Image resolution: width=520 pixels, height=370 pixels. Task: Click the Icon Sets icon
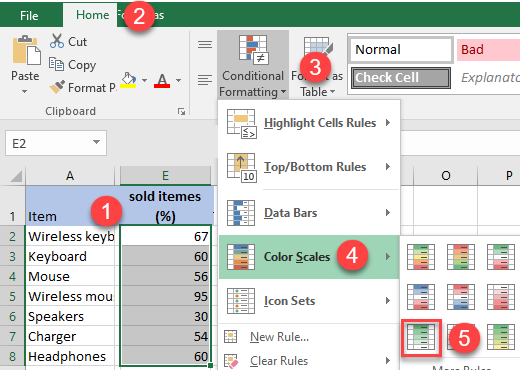point(241,301)
